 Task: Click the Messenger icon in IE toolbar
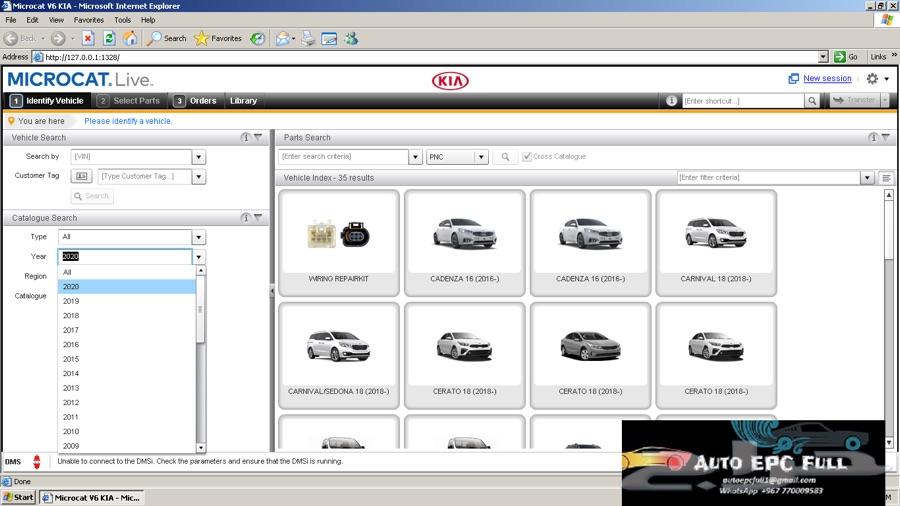click(351, 38)
